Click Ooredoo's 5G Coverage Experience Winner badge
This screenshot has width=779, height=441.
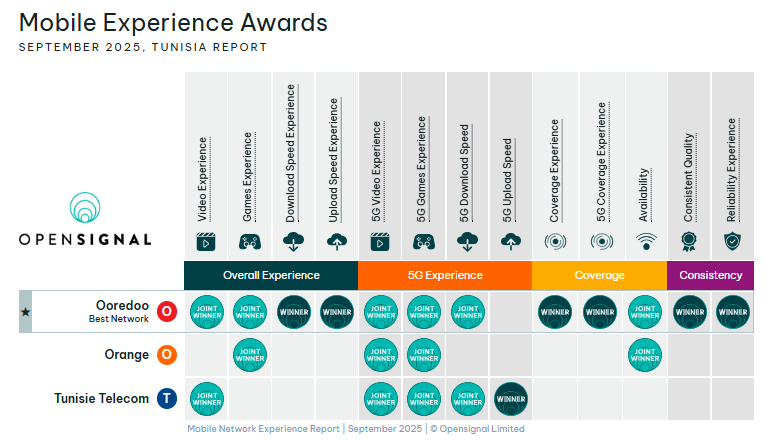600,312
